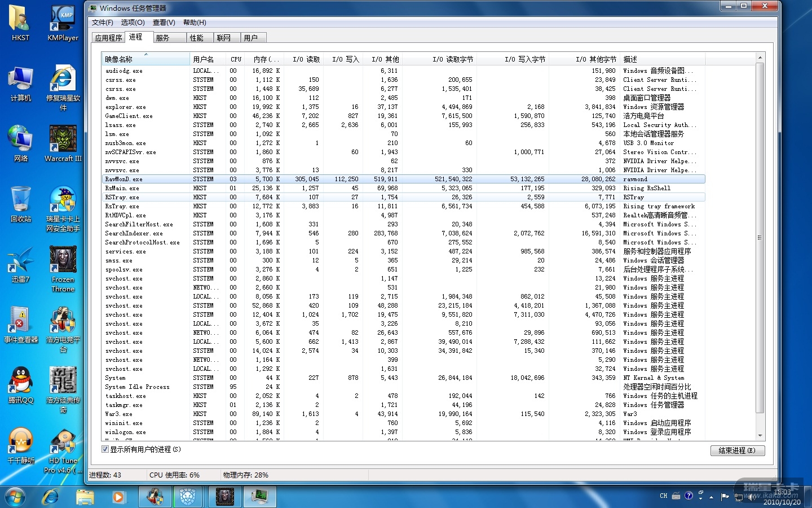Open the 查看(V) menu

click(x=164, y=23)
